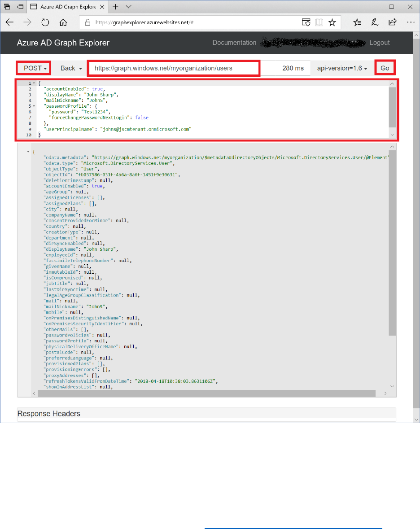
Task: Open a new tab with plus icon
Action: [115, 7]
